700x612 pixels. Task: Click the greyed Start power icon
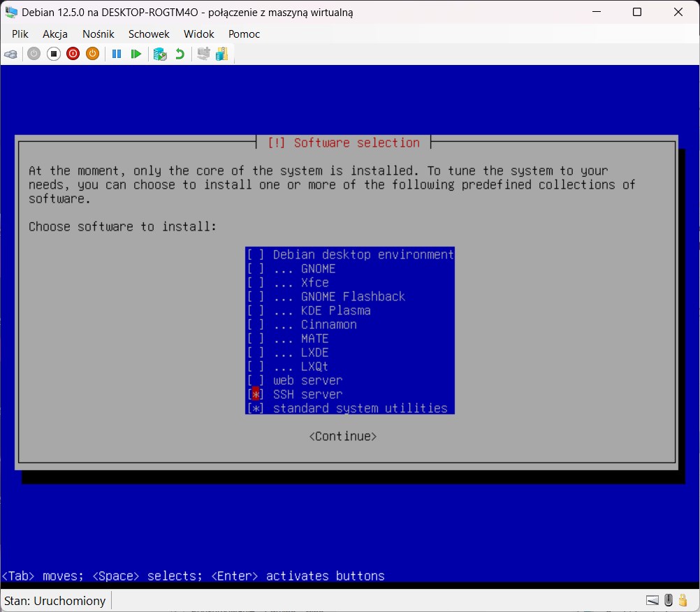click(x=34, y=54)
